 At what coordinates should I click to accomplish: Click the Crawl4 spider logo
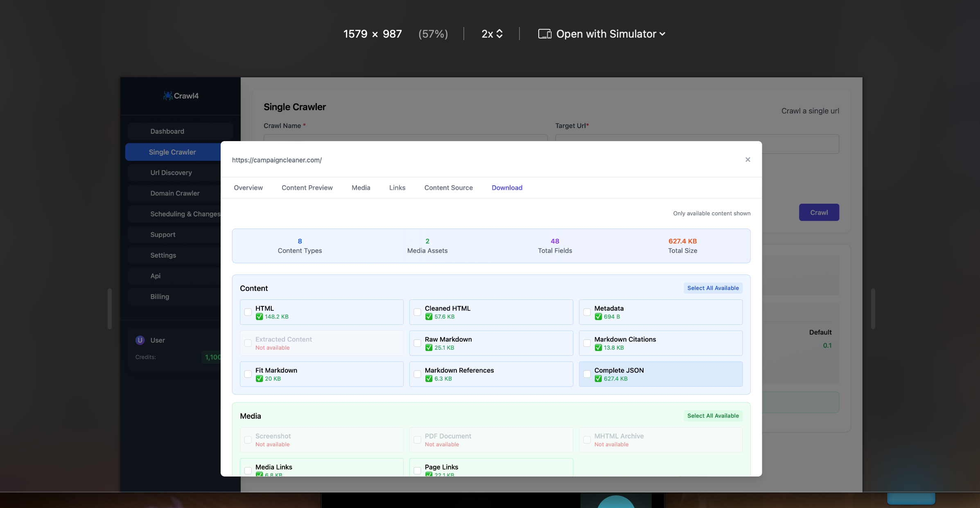[x=167, y=95]
